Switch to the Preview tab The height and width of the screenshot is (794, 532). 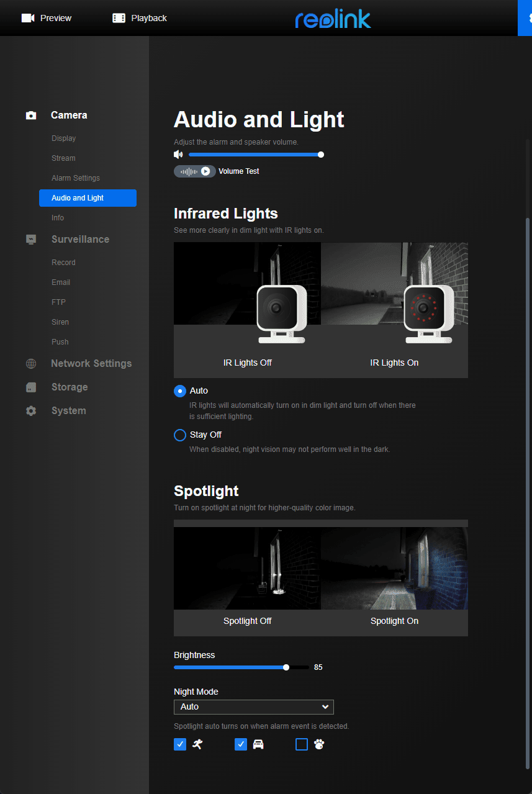[47, 18]
